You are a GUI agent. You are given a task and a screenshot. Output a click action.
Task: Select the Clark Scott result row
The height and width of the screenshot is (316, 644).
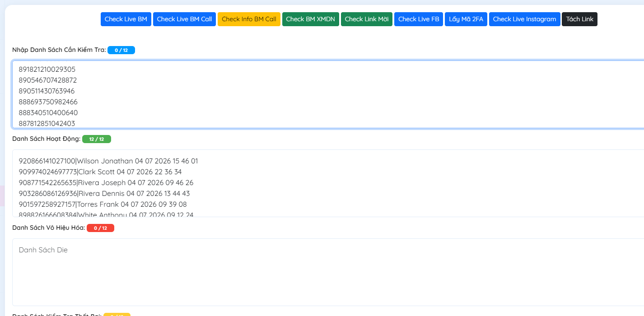[x=100, y=172]
